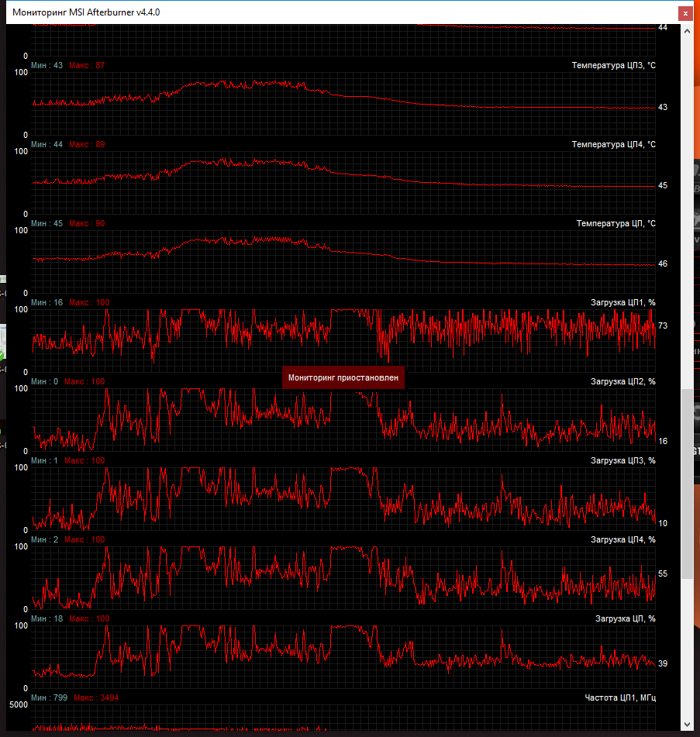This screenshot has height=737, width=700.
Task: Click current value 46 on CPU temperature graph
Action: pos(662,263)
